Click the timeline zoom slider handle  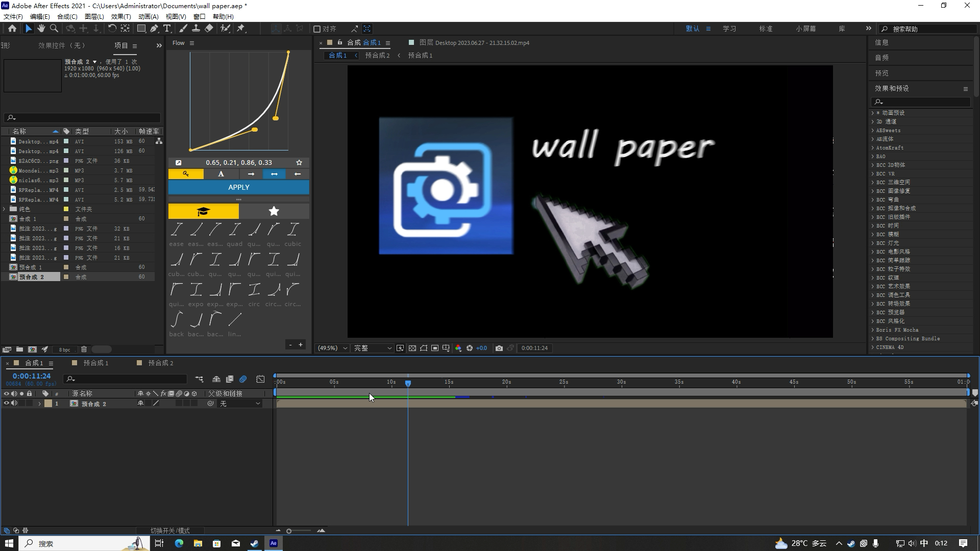click(x=289, y=531)
